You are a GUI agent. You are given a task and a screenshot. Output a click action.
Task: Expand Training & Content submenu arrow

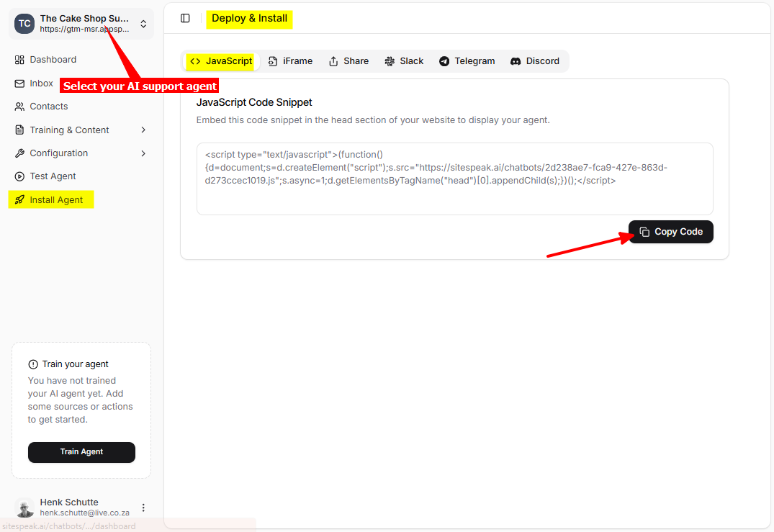[143, 130]
